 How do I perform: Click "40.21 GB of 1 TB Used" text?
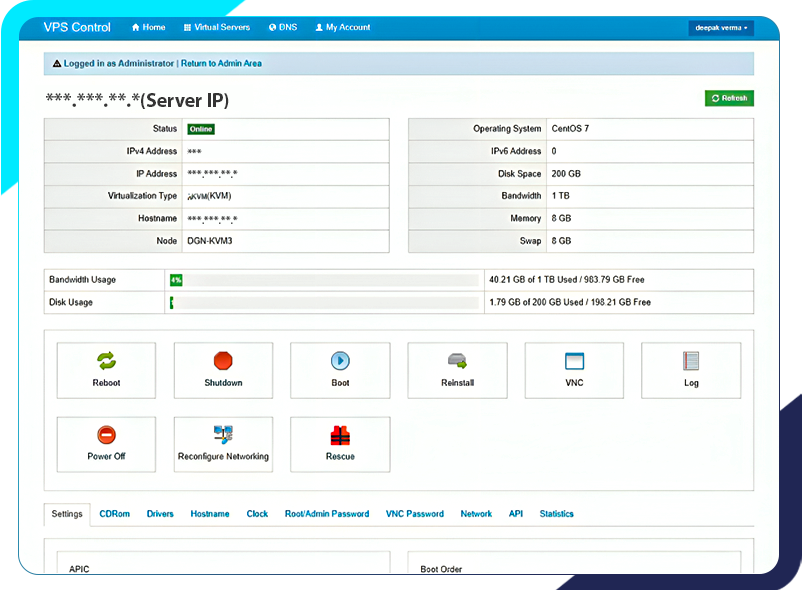533,280
